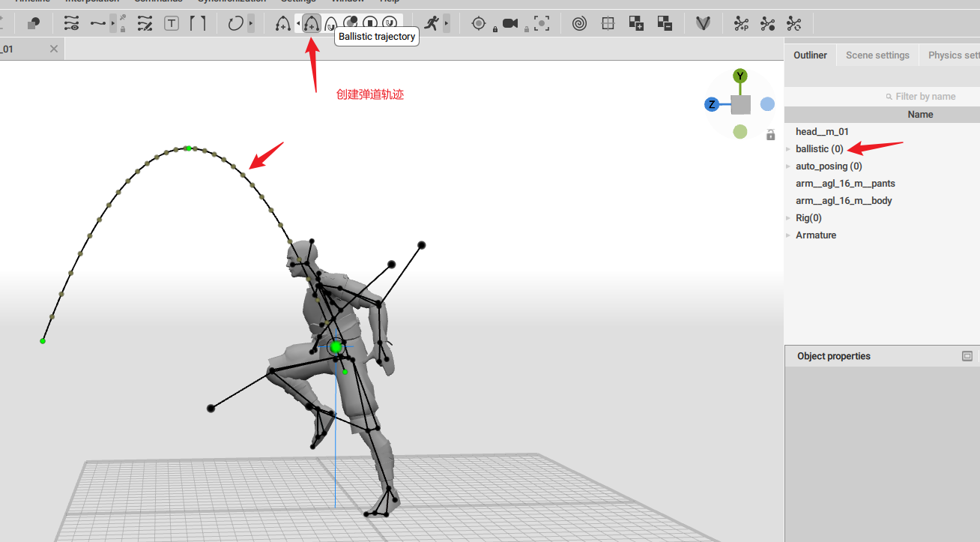Click the Filter by name field
This screenshot has height=542, width=980.
[883, 97]
